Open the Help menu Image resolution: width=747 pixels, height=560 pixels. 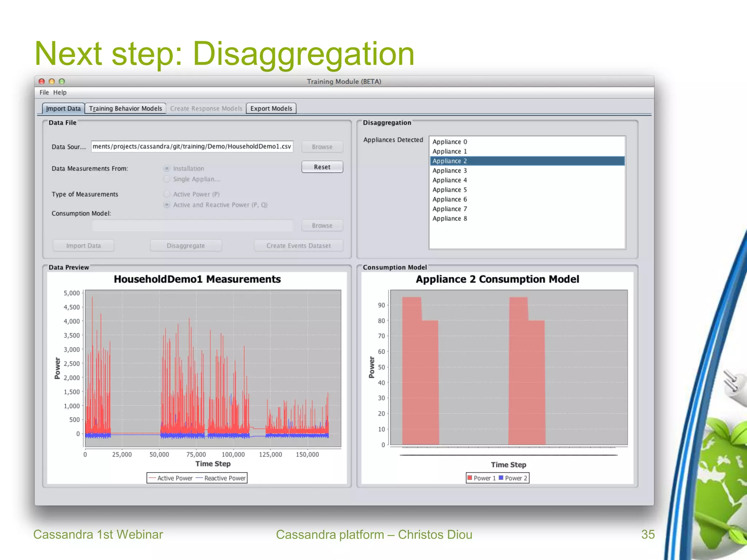pos(60,92)
